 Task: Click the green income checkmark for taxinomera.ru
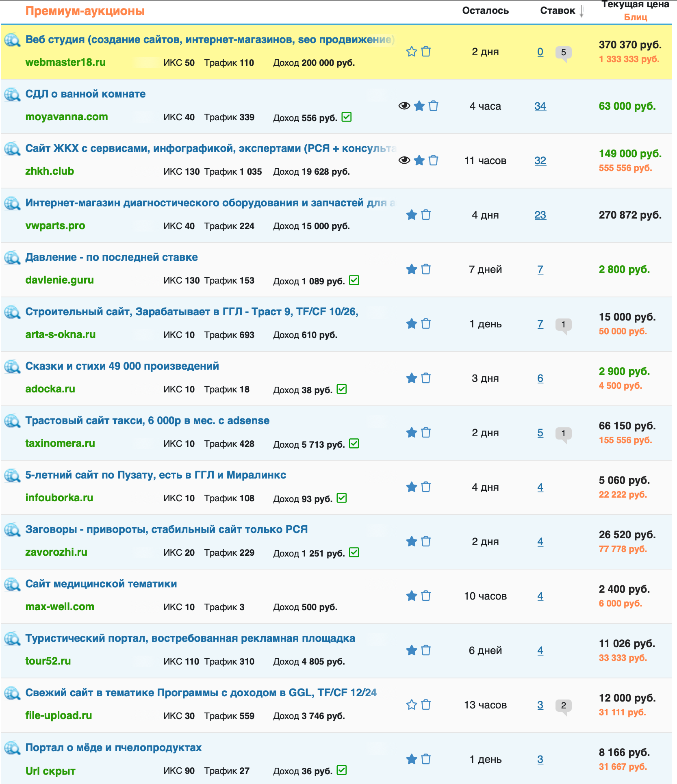(x=354, y=444)
